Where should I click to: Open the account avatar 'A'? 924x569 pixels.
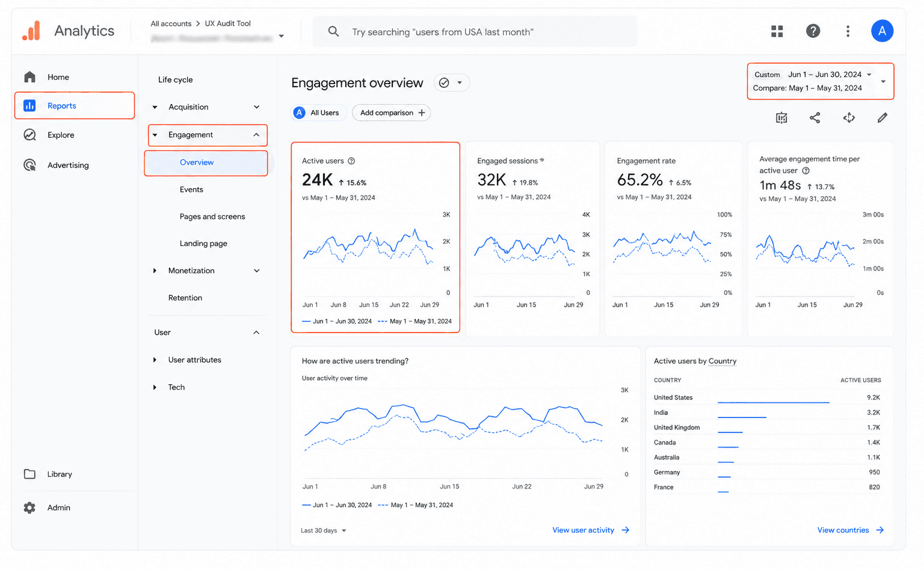882,31
